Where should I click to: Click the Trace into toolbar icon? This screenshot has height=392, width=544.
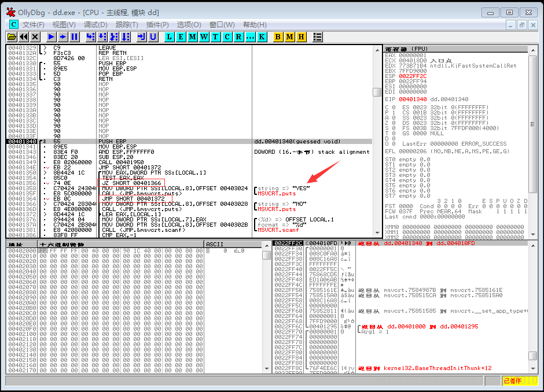click(114, 37)
